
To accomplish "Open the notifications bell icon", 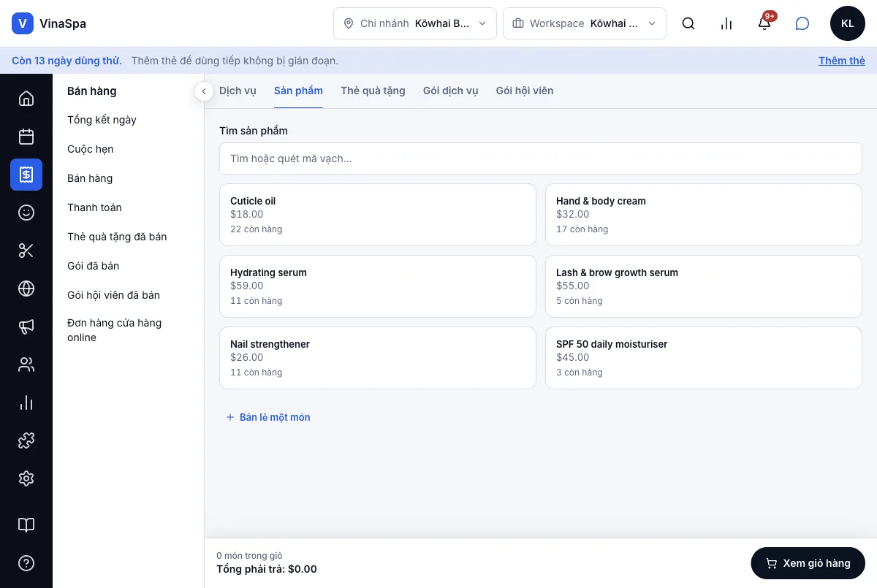I will click(764, 23).
